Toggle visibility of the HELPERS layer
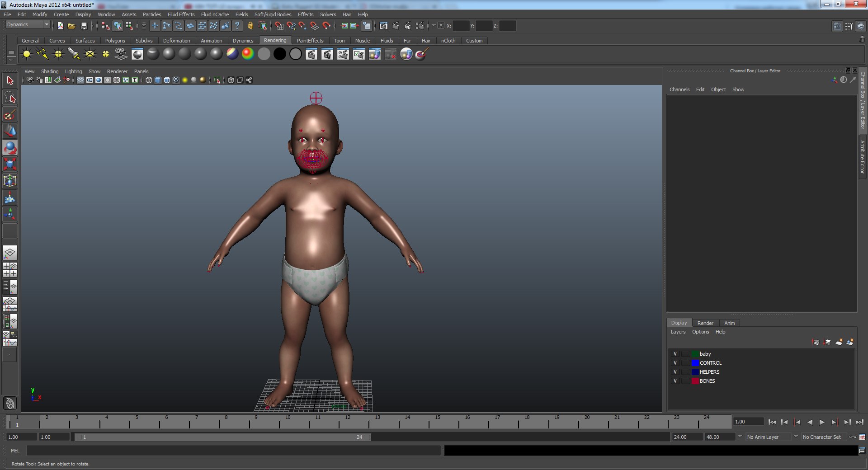 click(675, 372)
